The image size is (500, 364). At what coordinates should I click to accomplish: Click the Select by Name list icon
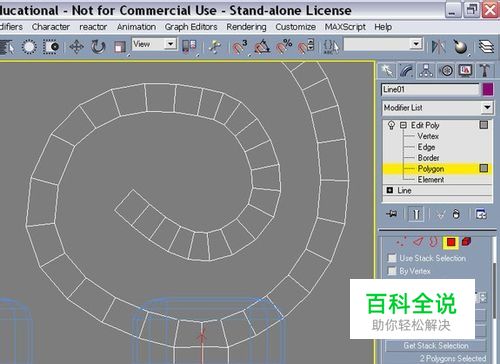(7, 47)
